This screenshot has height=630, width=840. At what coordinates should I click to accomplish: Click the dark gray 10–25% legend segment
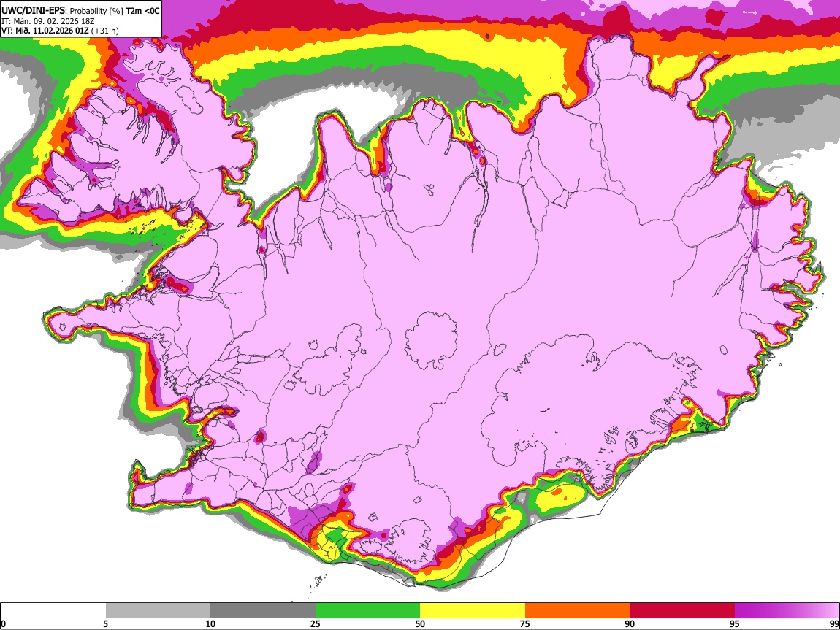tap(263, 611)
